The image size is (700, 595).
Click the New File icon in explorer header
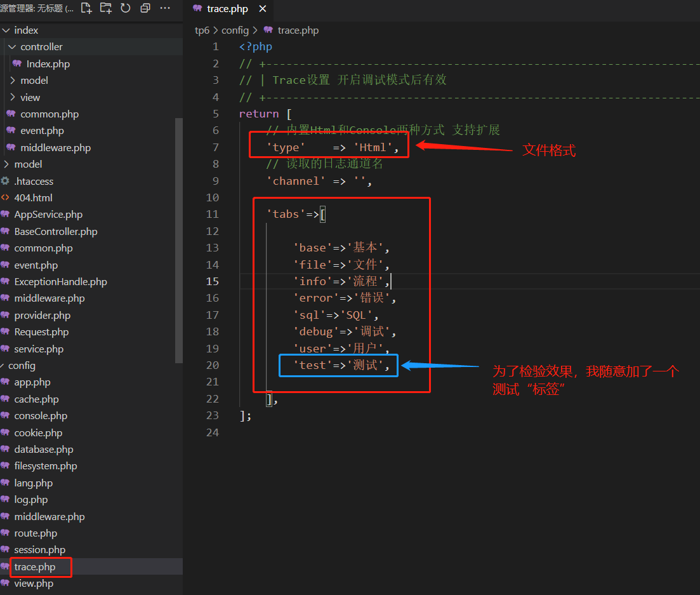[86, 8]
